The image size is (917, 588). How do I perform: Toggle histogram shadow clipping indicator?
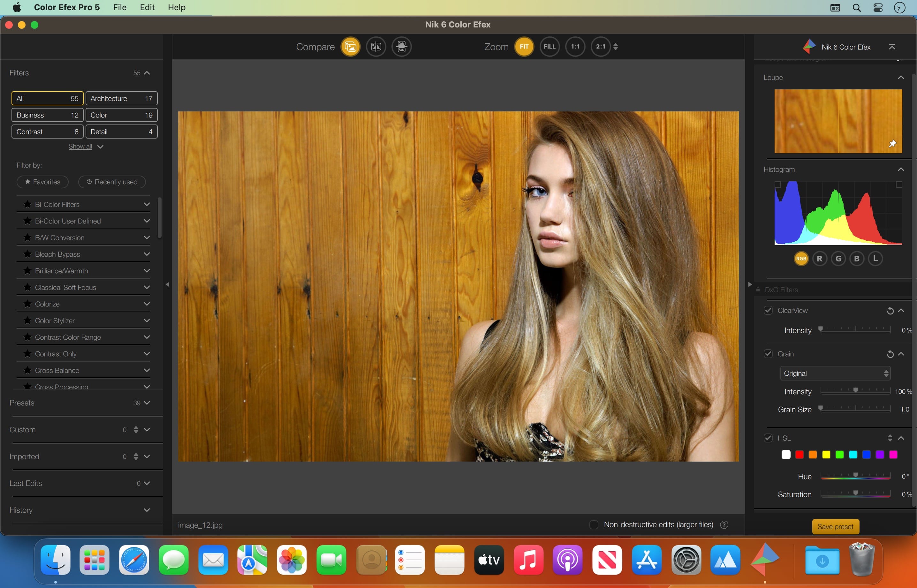click(x=777, y=185)
